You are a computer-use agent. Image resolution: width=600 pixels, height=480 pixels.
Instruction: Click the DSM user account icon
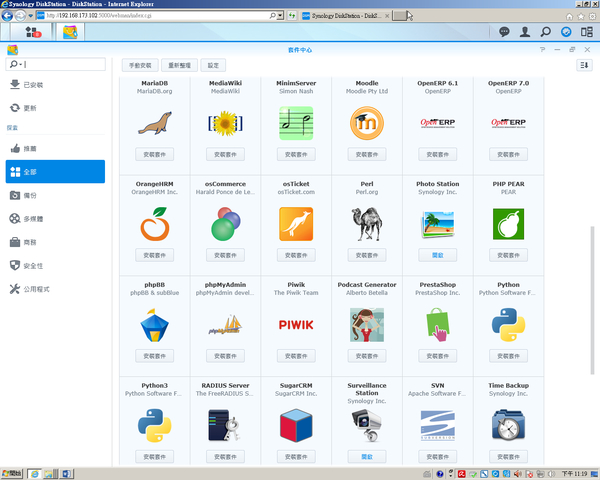[525, 32]
